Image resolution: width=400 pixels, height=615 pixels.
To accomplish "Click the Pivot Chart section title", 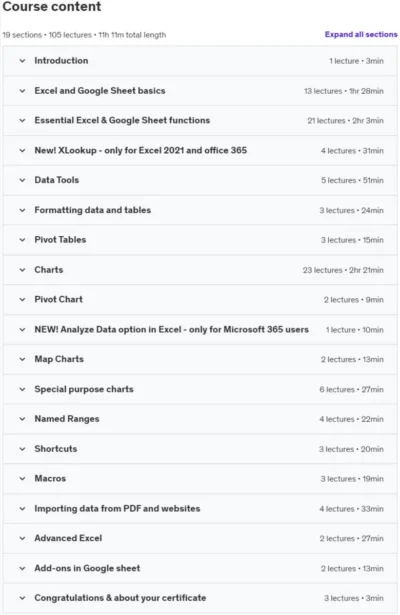I will 58,299.
